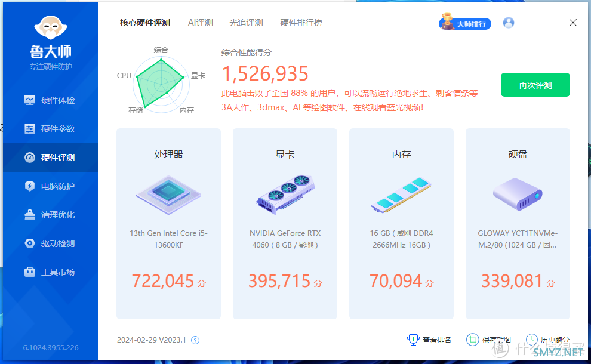This screenshot has width=591, height=364.
Task: Click the GLOWAY YCT1TNVMe disk name
Action: (518, 239)
